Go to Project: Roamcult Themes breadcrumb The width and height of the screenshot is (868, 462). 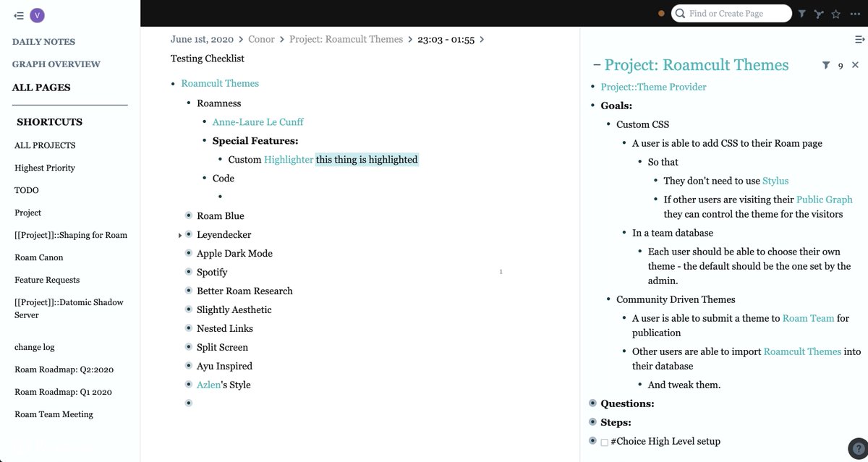click(x=346, y=39)
